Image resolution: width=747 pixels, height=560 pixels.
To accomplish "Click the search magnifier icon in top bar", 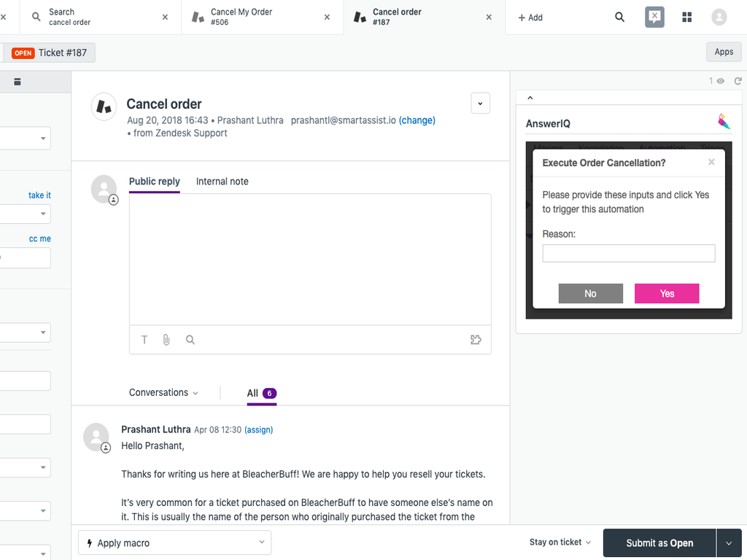I will pyautogui.click(x=619, y=17).
